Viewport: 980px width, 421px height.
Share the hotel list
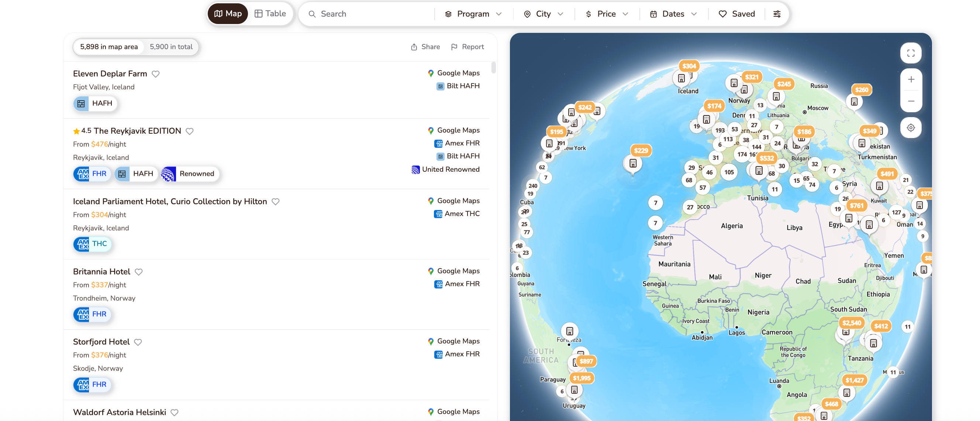(x=425, y=47)
